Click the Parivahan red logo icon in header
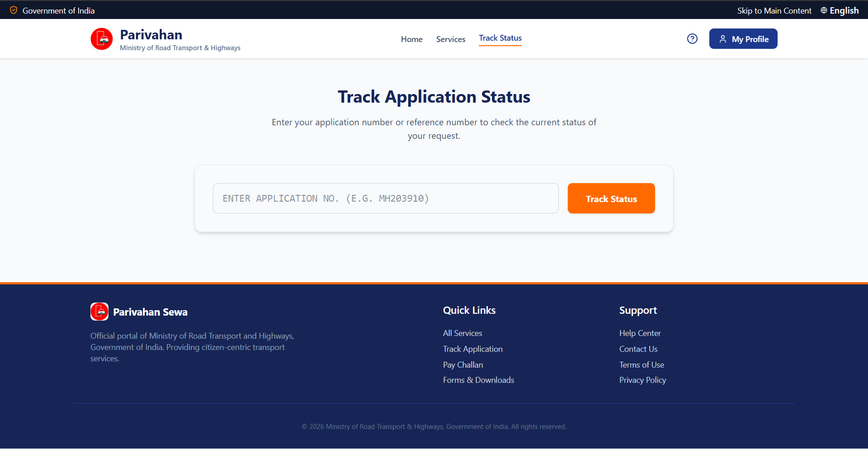 point(102,39)
